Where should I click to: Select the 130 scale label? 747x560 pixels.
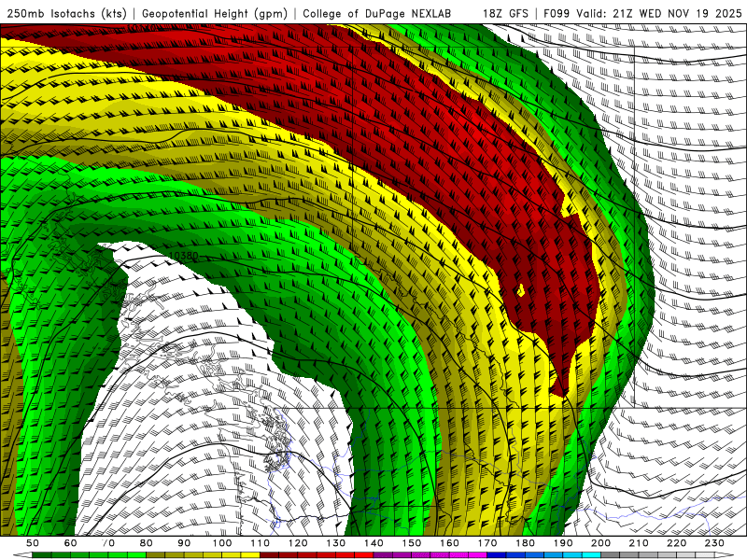pyautogui.click(x=336, y=543)
